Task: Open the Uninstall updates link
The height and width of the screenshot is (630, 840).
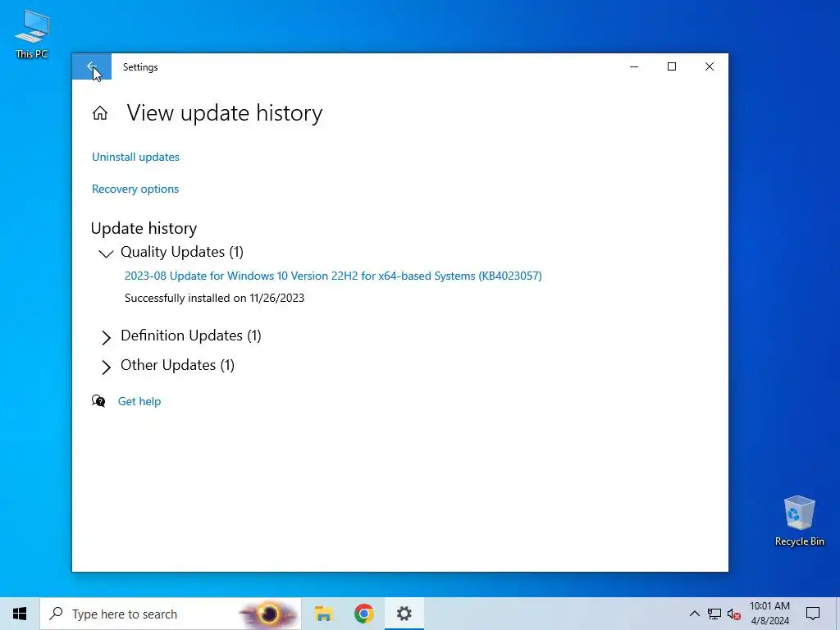Action: point(135,157)
